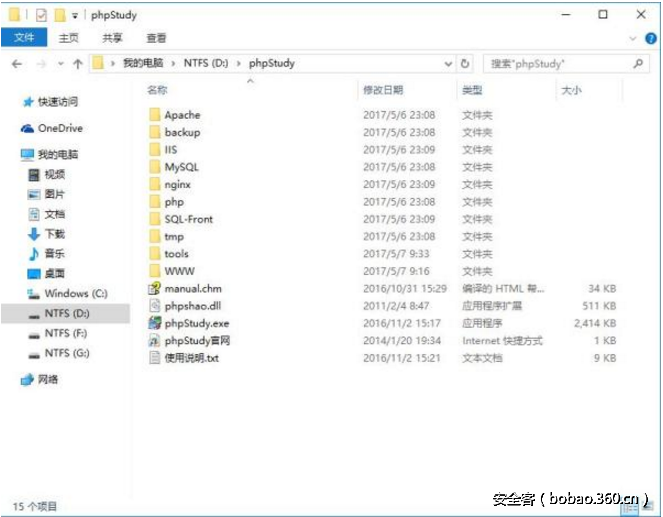The image size is (663, 517).
Task: Expand the address bar history dropdown
Action: (448, 64)
